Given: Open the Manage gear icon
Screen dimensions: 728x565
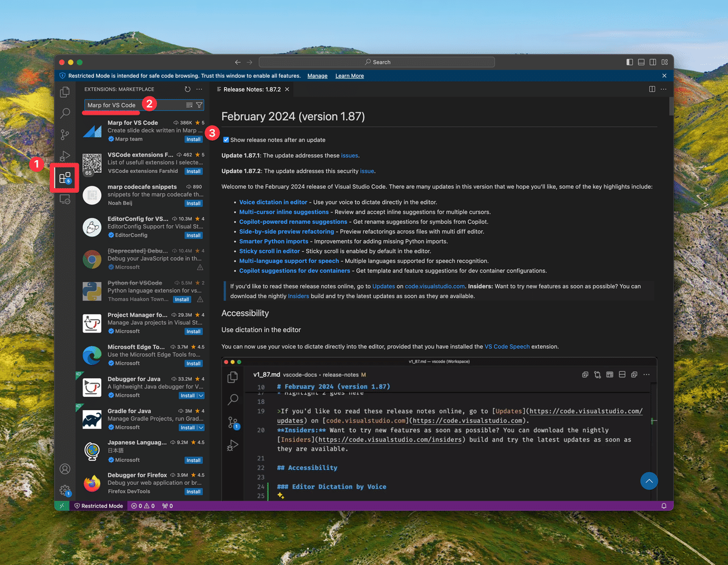Looking at the screenshot, I should tap(65, 490).
